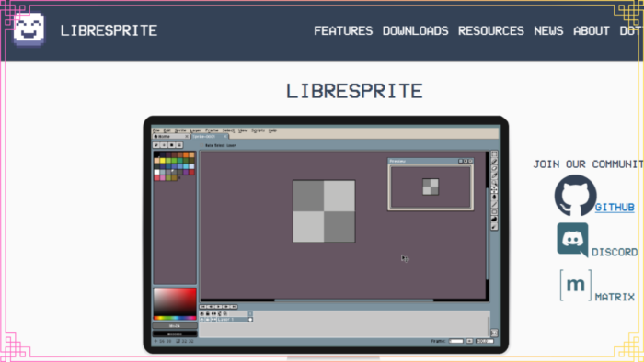The height and width of the screenshot is (362, 644).
Task: Click the LibreSprite smiling face logo
Action: [29, 29]
